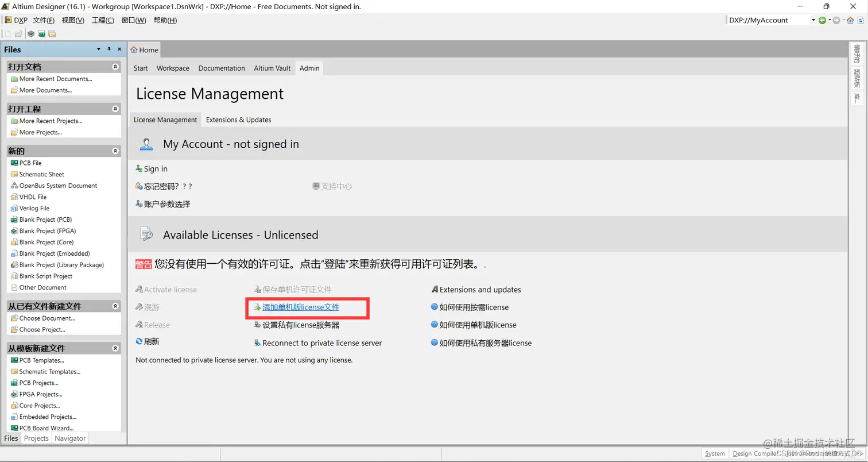Screen dimensions: 868x462
Task: Open the 窗口(W) menu
Action: [133, 20]
